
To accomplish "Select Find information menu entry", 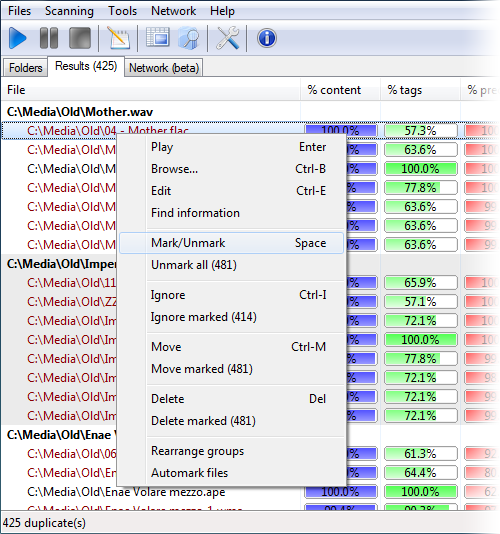I will (232, 213).
